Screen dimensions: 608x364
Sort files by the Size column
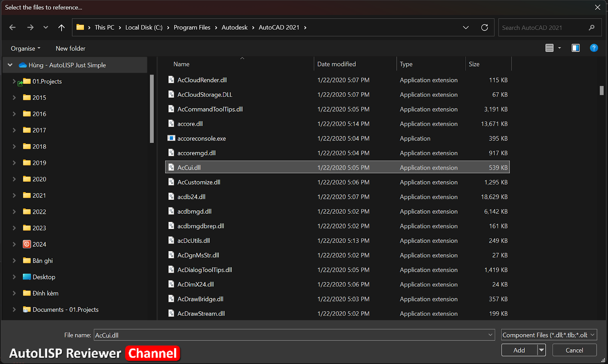(474, 64)
